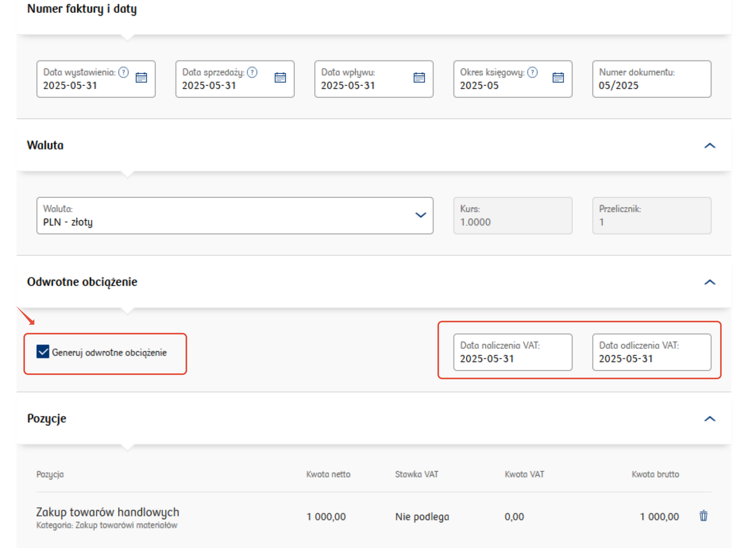The image size is (756, 548).
Task: Open the Zakup towarów handlowych position
Action: click(x=108, y=512)
